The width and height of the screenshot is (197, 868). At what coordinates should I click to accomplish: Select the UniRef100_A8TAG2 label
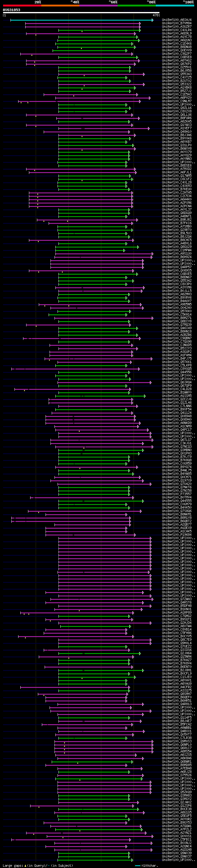click(177, 60)
